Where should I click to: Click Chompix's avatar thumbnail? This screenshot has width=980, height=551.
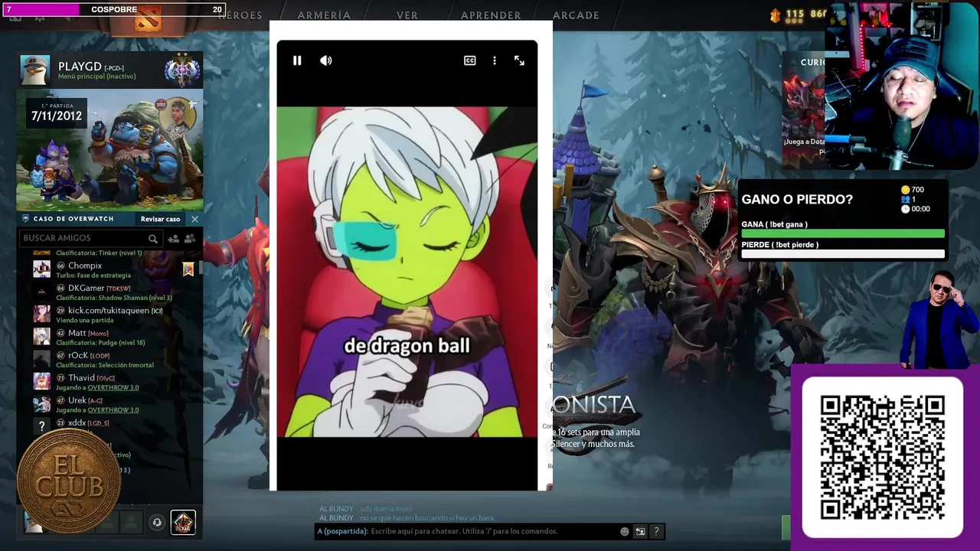[42, 269]
